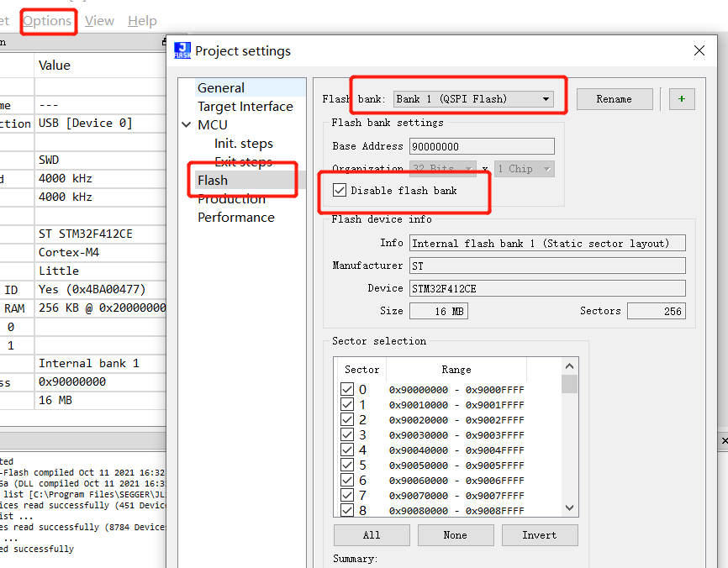The width and height of the screenshot is (728, 568).
Task: Click the J-Flash icon in the dialog title bar
Action: tap(182, 51)
